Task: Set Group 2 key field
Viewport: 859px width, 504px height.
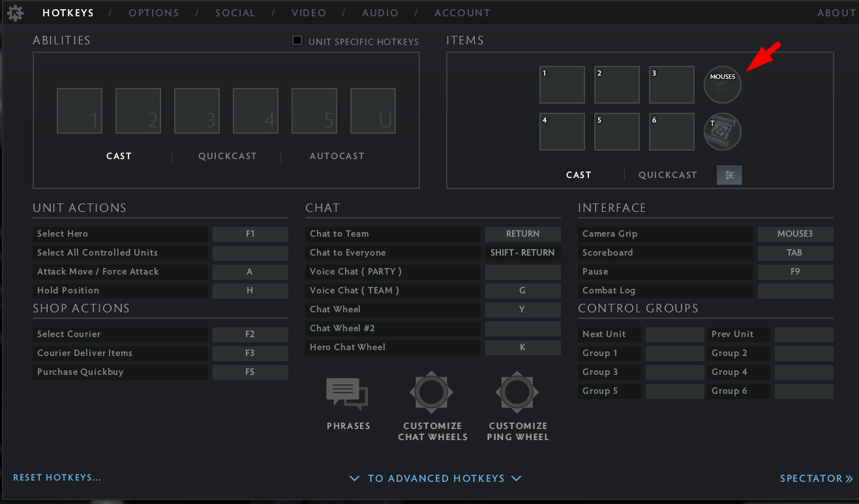Action: point(804,353)
